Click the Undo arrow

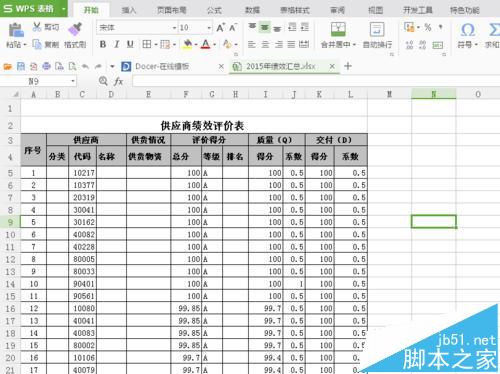[x=85, y=67]
